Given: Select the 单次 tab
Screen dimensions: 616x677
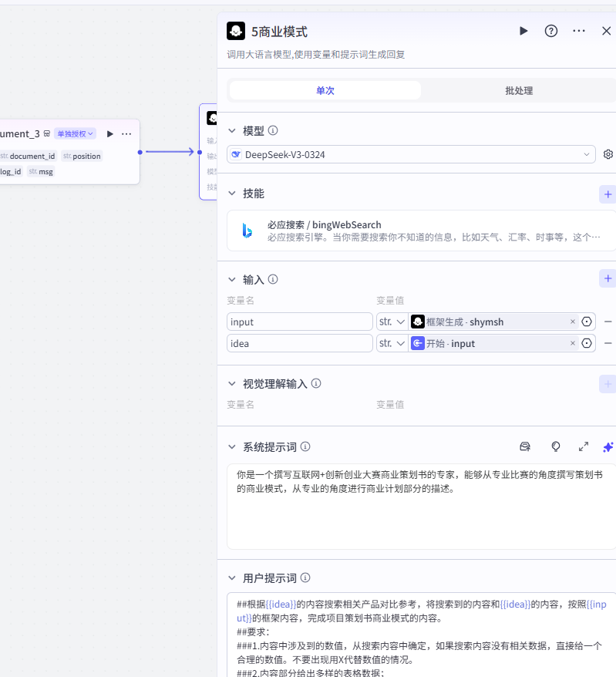Looking at the screenshot, I should (x=325, y=91).
